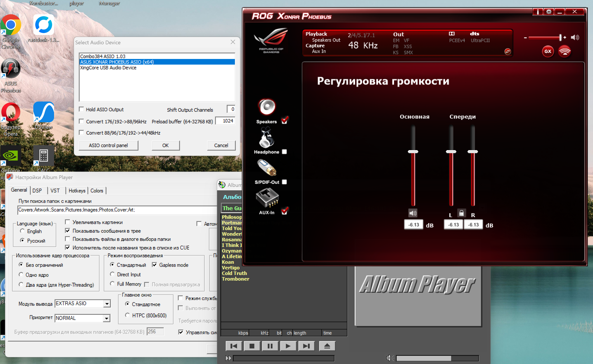The width and height of the screenshot is (593, 364).
Task: Click the Speakers output icon
Action: [x=267, y=107]
